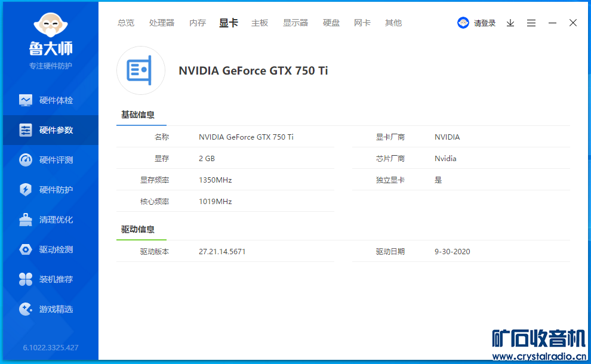Open 硬件体检 monitor icon in sidebar
Image resolution: width=591 pixels, height=364 pixels.
click(x=26, y=100)
